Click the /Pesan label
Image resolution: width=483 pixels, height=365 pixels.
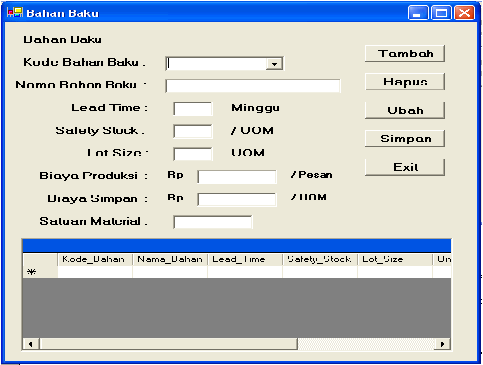tap(311, 175)
